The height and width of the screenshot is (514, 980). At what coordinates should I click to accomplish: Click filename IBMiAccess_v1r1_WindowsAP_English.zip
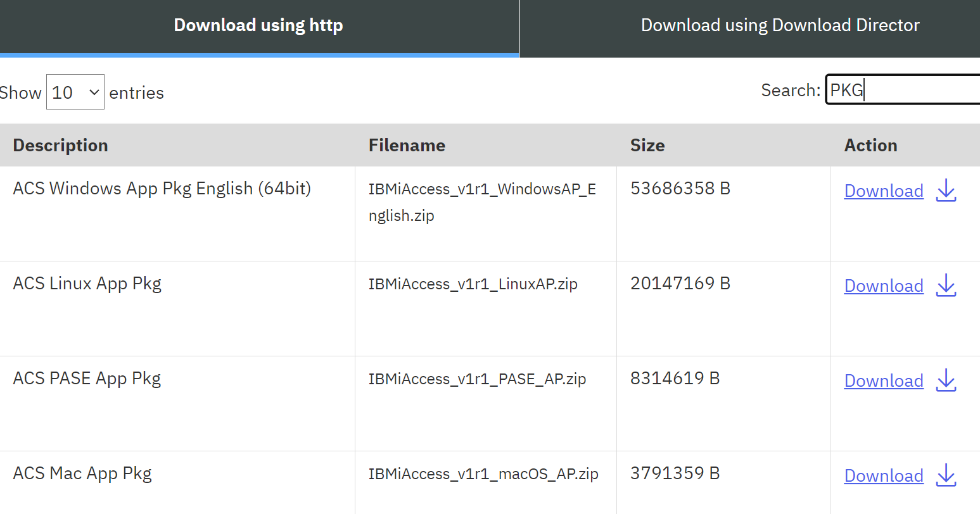(x=482, y=202)
